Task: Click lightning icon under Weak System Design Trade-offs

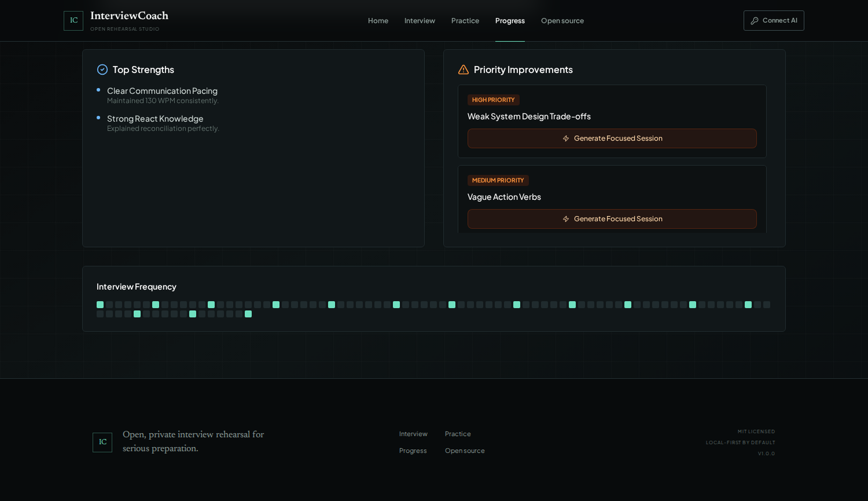Action: pos(566,138)
